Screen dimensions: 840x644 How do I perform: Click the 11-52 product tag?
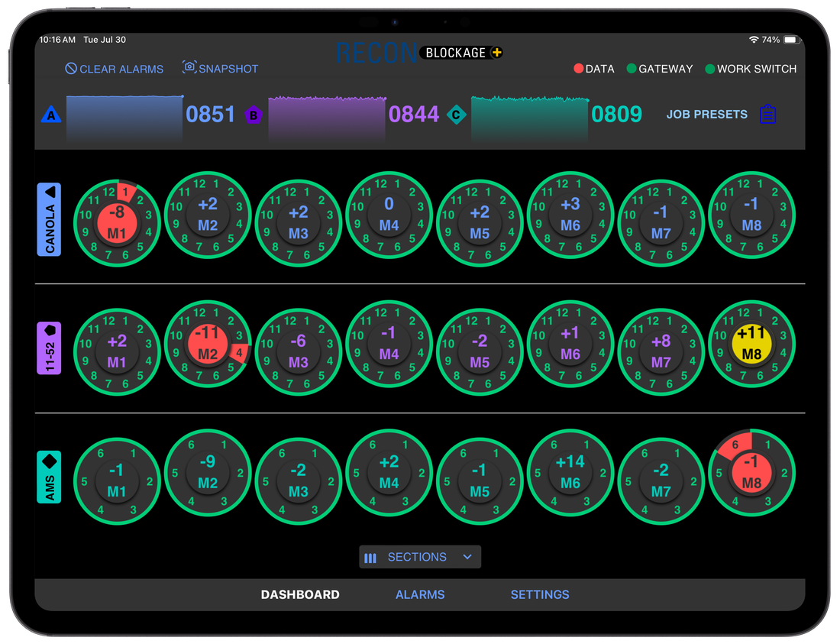click(x=49, y=348)
